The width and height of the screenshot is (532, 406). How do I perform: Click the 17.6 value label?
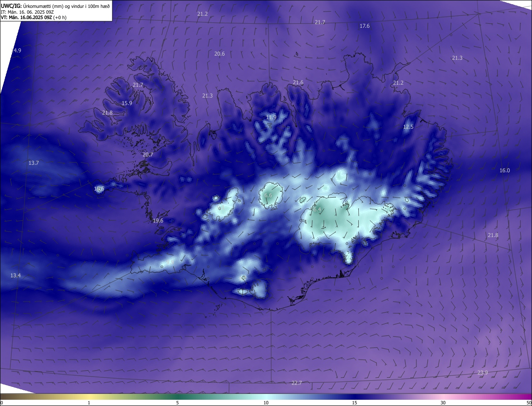(x=365, y=26)
